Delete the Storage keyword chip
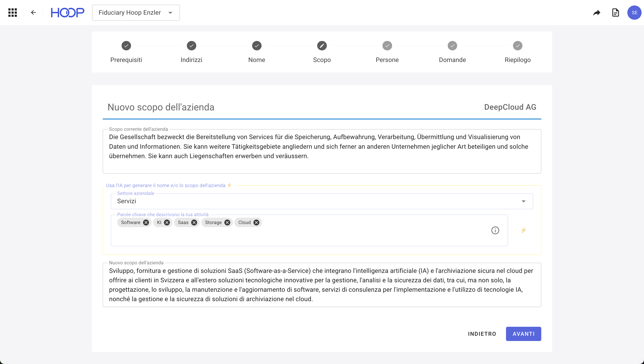The height and width of the screenshot is (364, 644). click(x=227, y=223)
